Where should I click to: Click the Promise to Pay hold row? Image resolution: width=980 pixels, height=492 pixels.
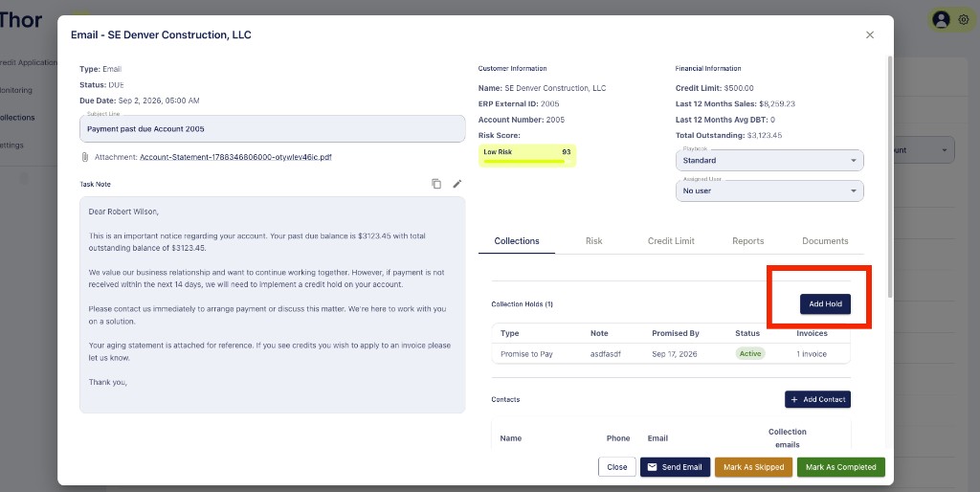[x=671, y=354]
